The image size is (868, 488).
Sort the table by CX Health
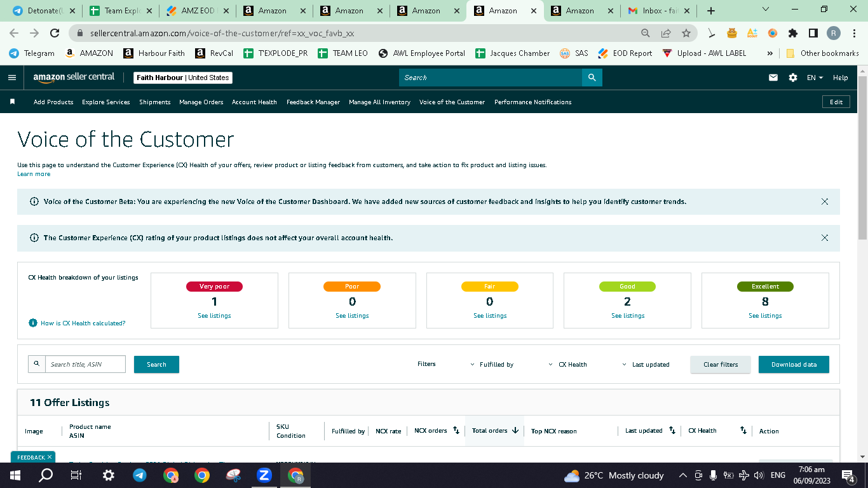pyautogui.click(x=743, y=431)
